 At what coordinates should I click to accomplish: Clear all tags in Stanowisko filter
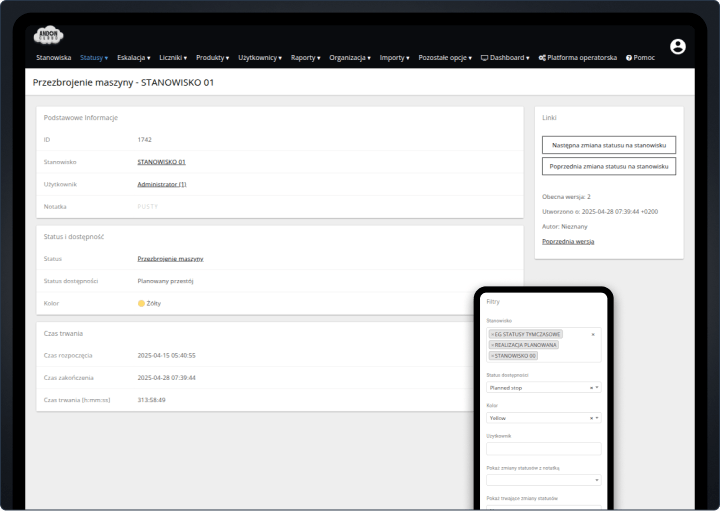tap(593, 334)
